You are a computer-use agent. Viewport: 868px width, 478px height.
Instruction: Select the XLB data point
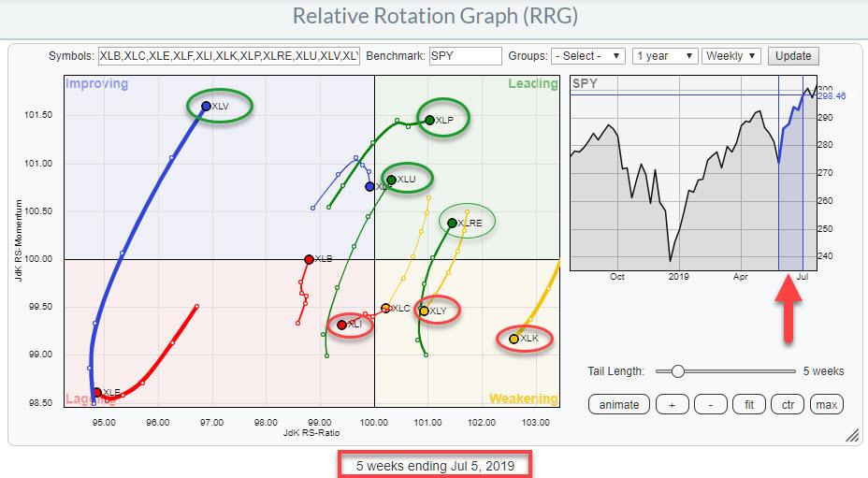pyautogui.click(x=310, y=259)
